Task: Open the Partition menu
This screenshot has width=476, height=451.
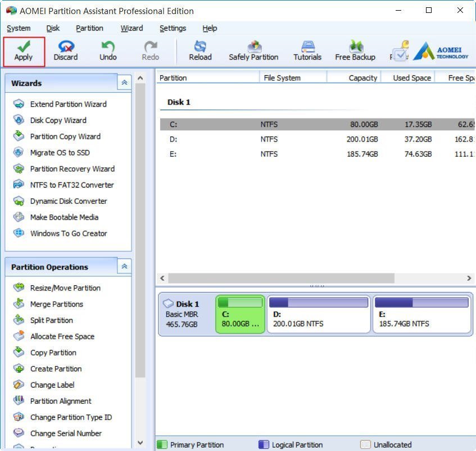Action: [x=89, y=28]
